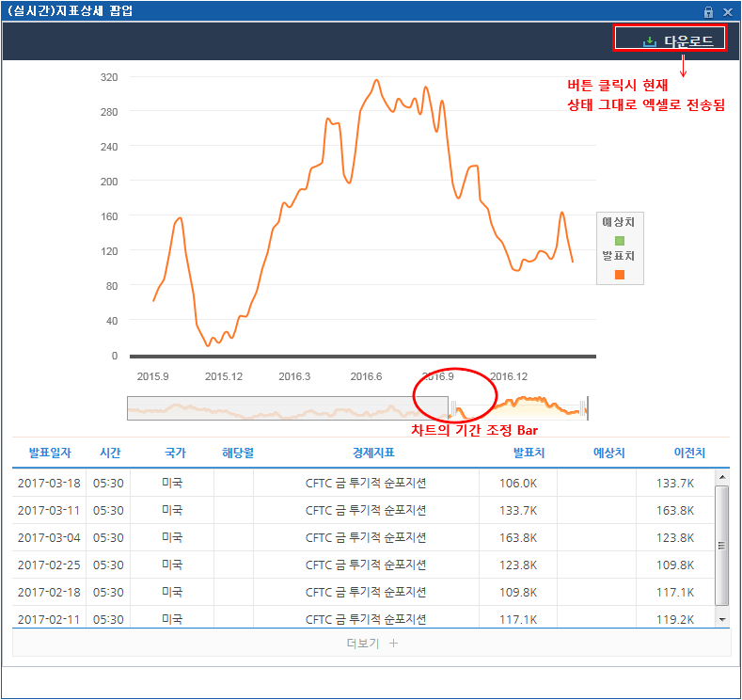Screen dimensions: 742x700
Task: Click the 133.7K value in 2017-03-11 row 발표치
Action: coord(518,511)
